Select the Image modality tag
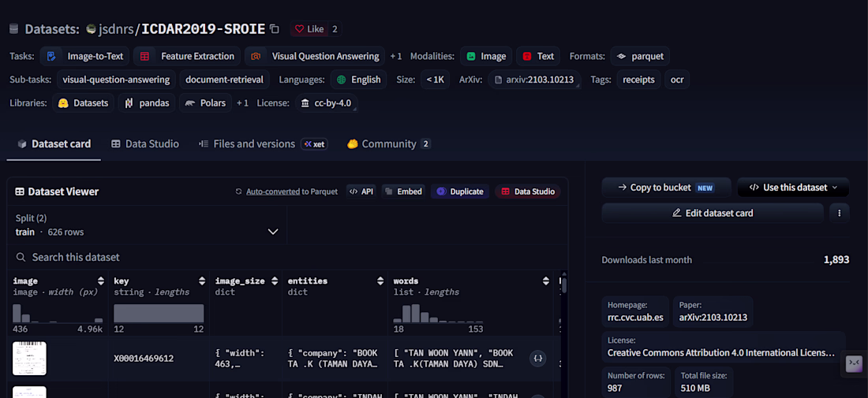 [x=486, y=56]
